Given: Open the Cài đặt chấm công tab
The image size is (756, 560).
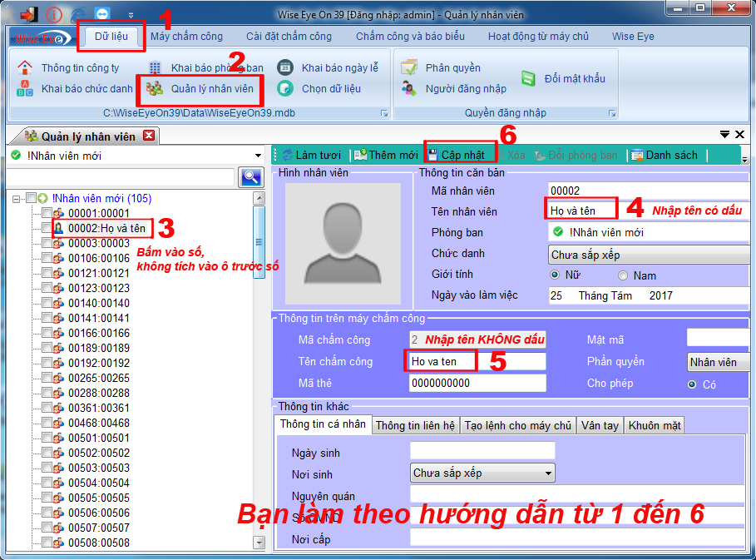Looking at the screenshot, I should (289, 36).
